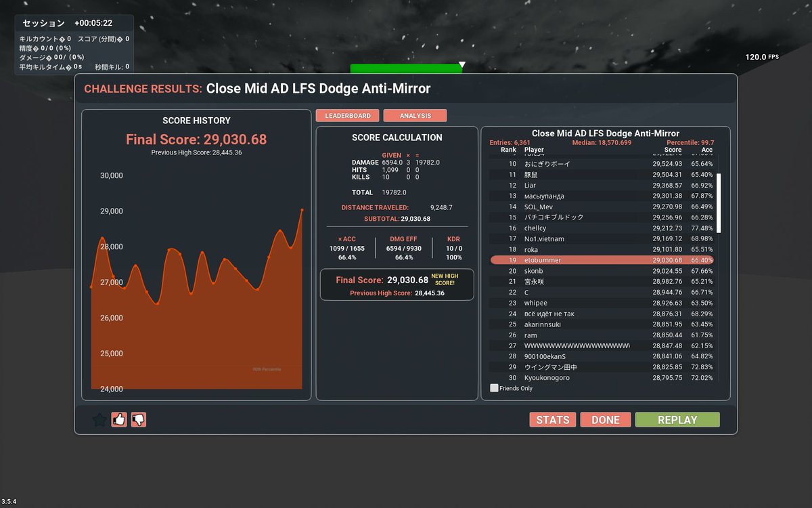Click the Final Score 29,030.68 heading
Image resolution: width=812 pixels, height=508 pixels.
[196, 140]
